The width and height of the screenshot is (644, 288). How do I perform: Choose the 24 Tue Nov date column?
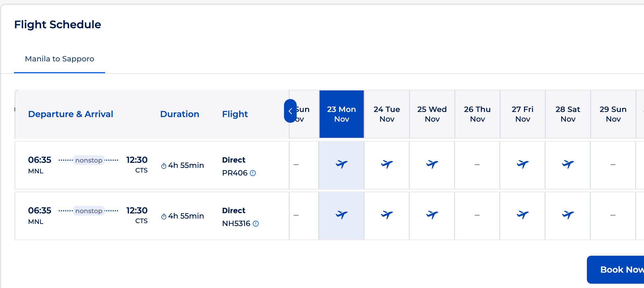pyautogui.click(x=387, y=114)
